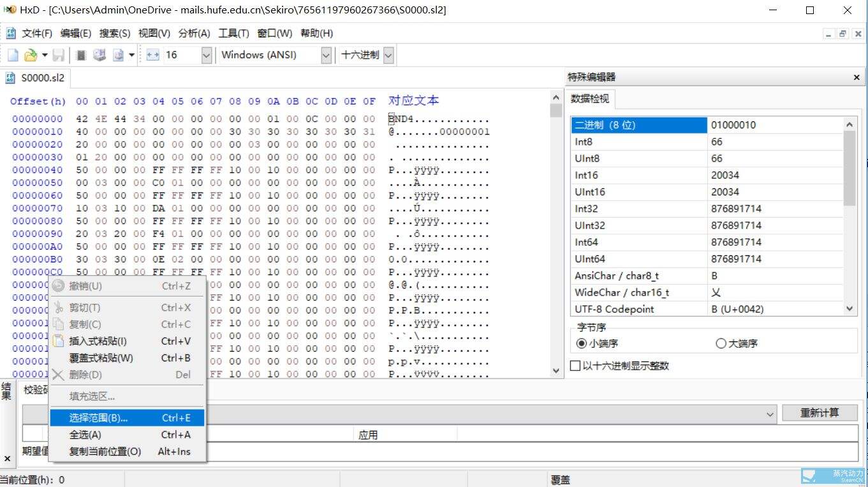This screenshot has height=487, width=868.
Task: Click the Save floppy disk icon
Action: pos(58,56)
